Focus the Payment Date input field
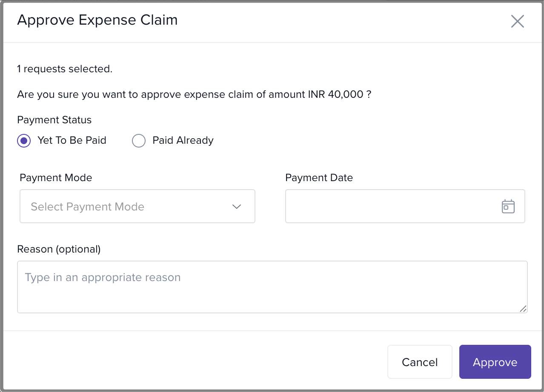Screen dimensions: 544x392 tap(392, 206)
